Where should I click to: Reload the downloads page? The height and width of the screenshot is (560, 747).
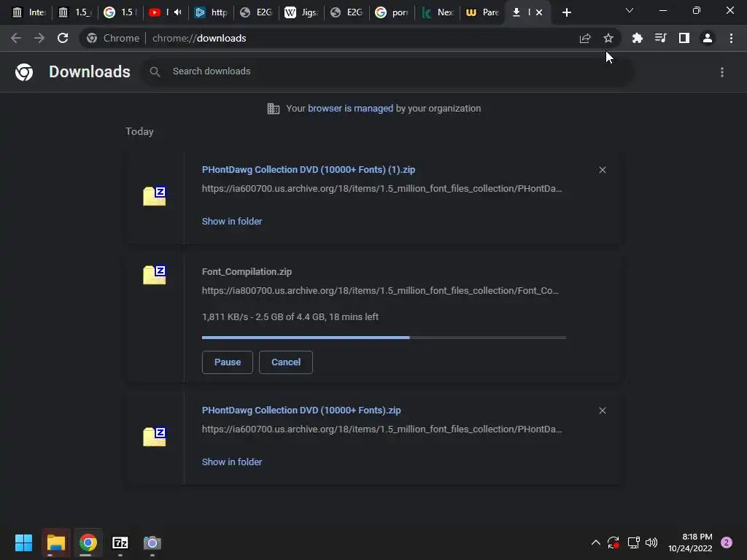pos(63,38)
